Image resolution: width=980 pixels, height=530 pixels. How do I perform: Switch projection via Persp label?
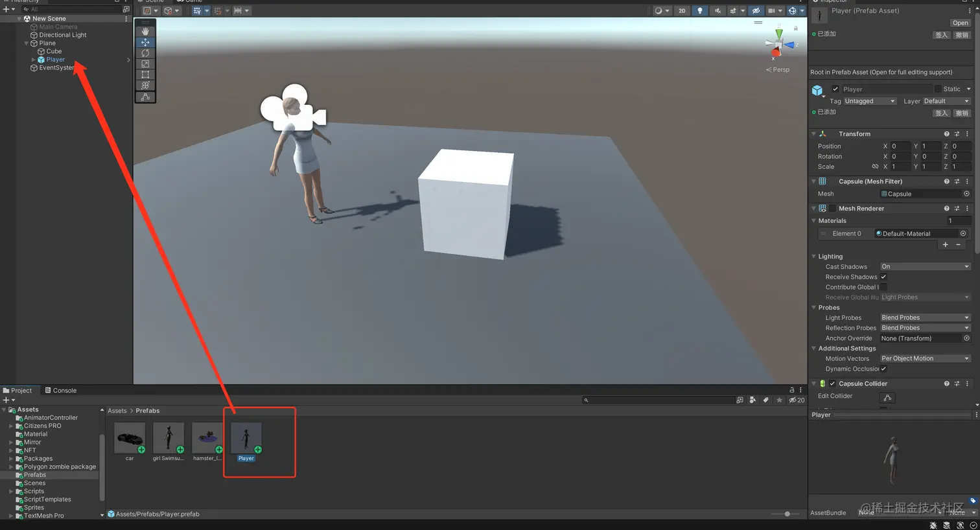tap(778, 69)
